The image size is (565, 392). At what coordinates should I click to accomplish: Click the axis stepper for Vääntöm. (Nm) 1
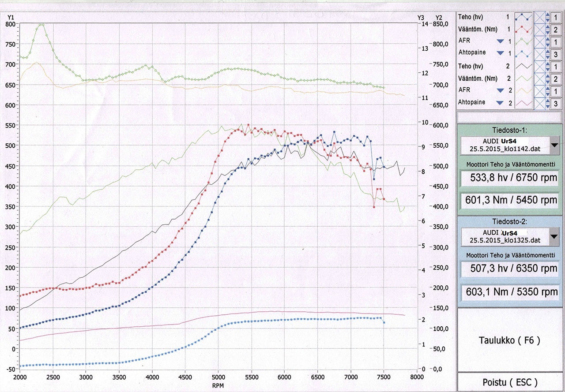(x=548, y=30)
